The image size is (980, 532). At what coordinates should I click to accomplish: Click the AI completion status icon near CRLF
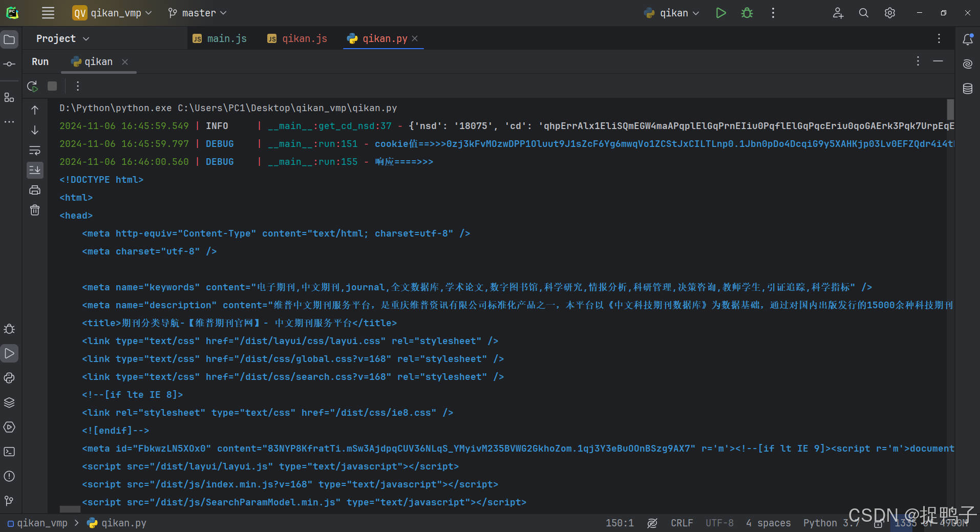click(x=652, y=523)
